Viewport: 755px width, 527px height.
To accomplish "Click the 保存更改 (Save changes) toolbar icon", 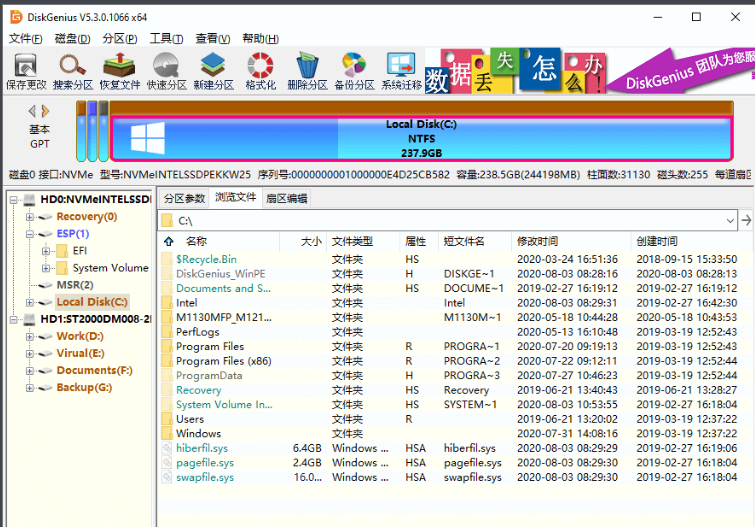I will (x=25, y=72).
